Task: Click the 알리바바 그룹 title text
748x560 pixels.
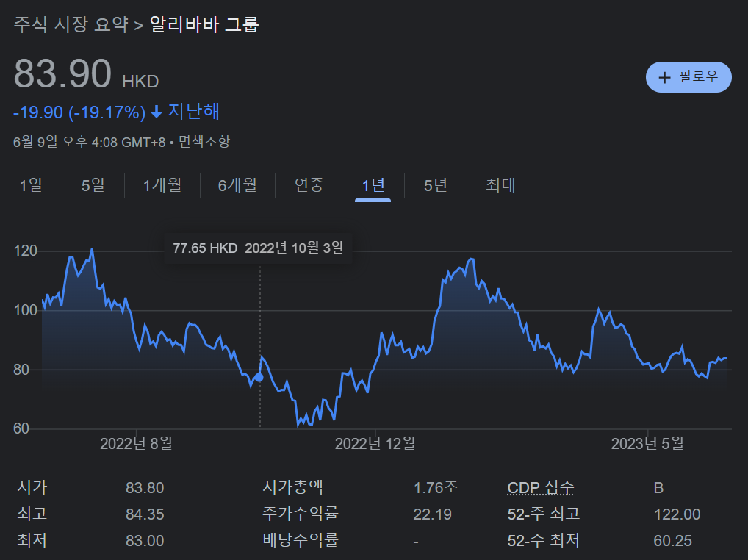Action: (204, 24)
